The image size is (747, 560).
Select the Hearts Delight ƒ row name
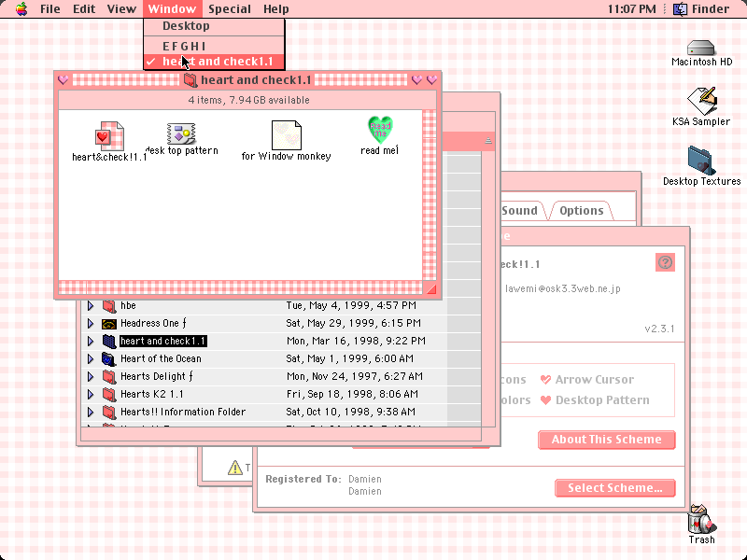(x=157, y=377)
